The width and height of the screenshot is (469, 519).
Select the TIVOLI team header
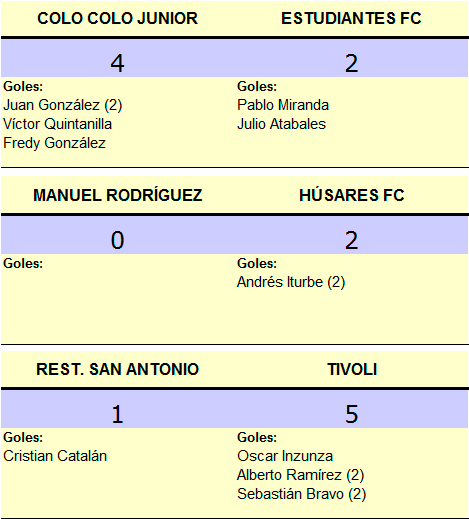click(352, 369)
